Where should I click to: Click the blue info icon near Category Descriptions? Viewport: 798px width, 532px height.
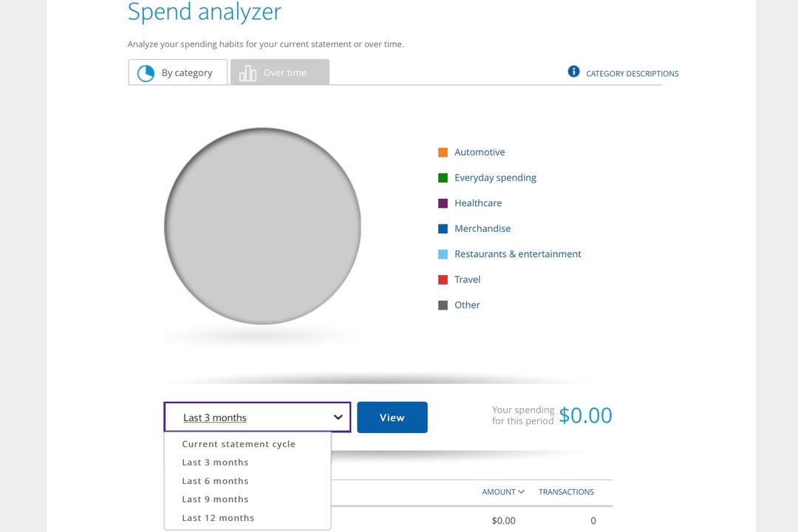click(x=573, y=72)
